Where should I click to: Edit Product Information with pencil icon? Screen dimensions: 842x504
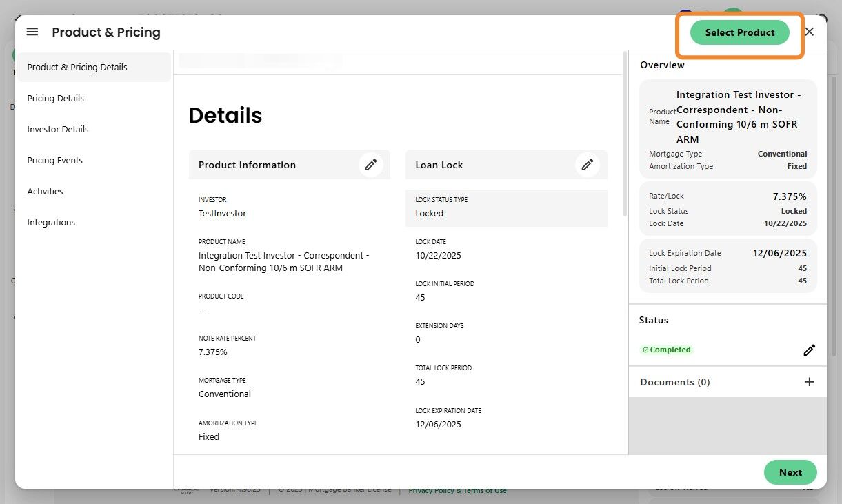371,165
